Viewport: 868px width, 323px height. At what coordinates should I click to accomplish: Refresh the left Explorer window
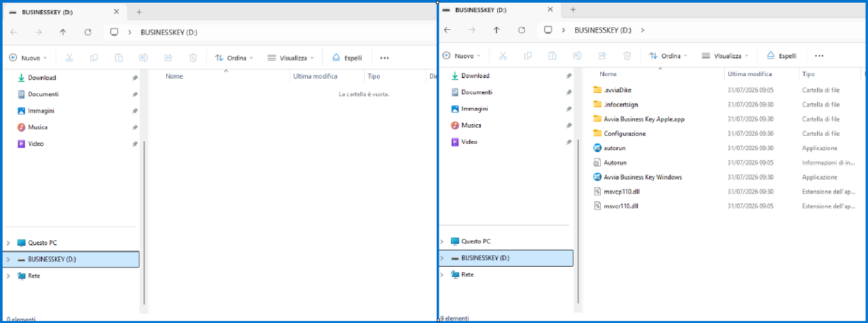pyautogui.click(x=87, y=32)
